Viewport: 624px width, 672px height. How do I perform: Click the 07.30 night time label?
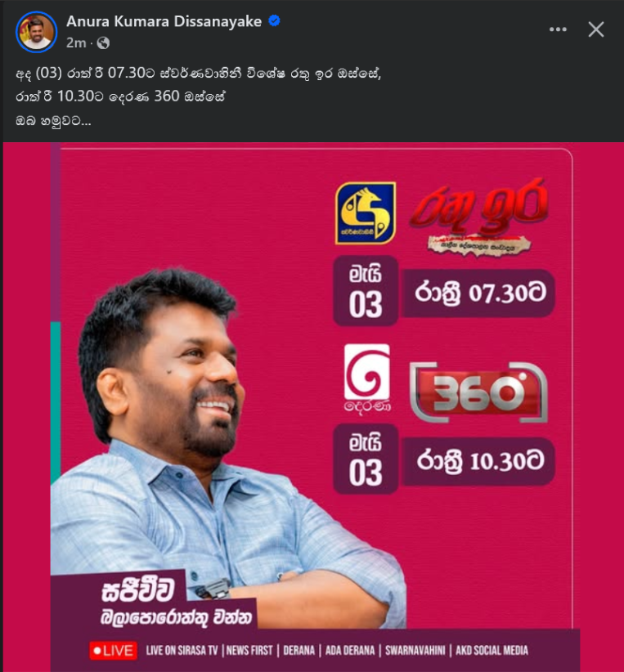(480, 293)
